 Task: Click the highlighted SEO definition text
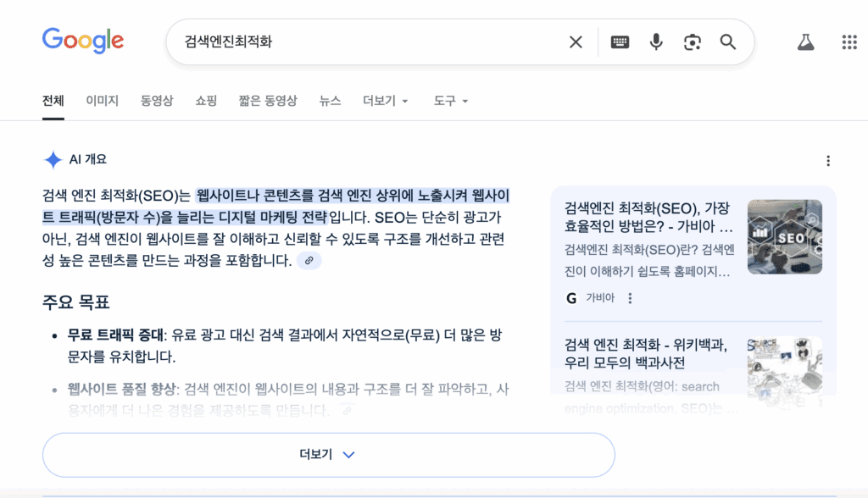pos(275,207)
